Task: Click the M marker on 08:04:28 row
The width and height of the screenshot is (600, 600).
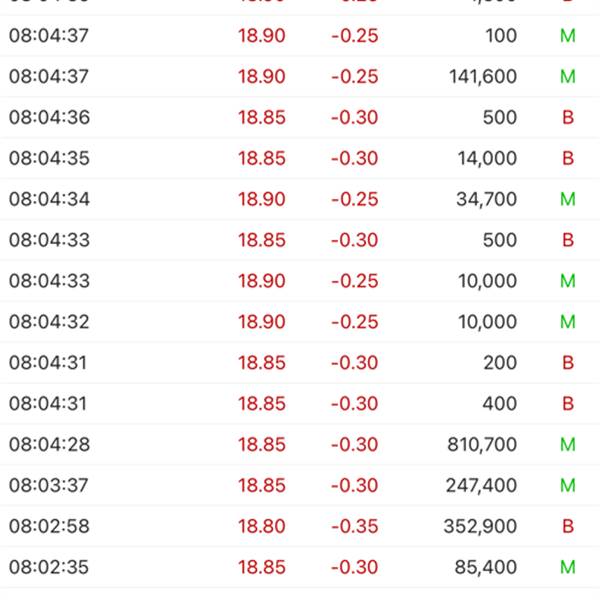Action: point(568,444)
